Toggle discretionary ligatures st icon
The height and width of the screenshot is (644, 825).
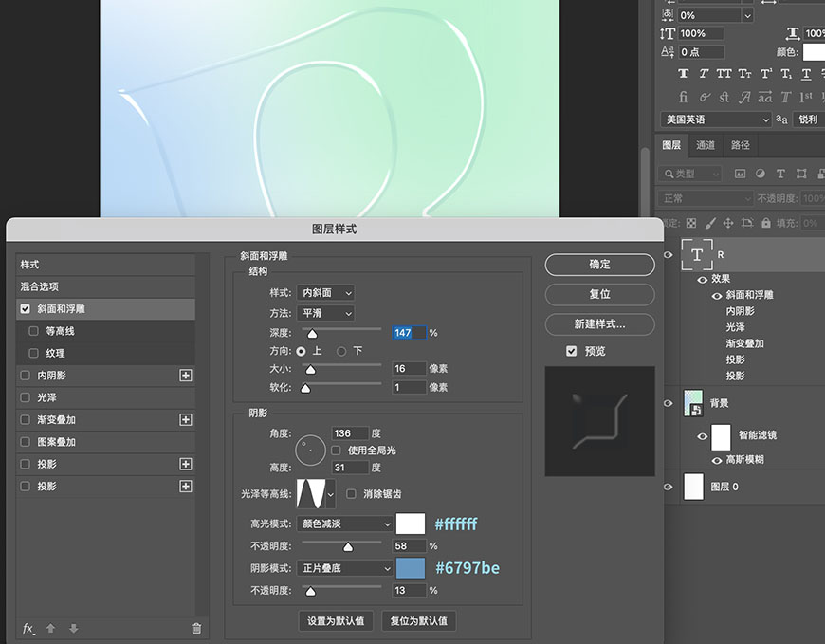pyautogui.click(x=724, y=97)
